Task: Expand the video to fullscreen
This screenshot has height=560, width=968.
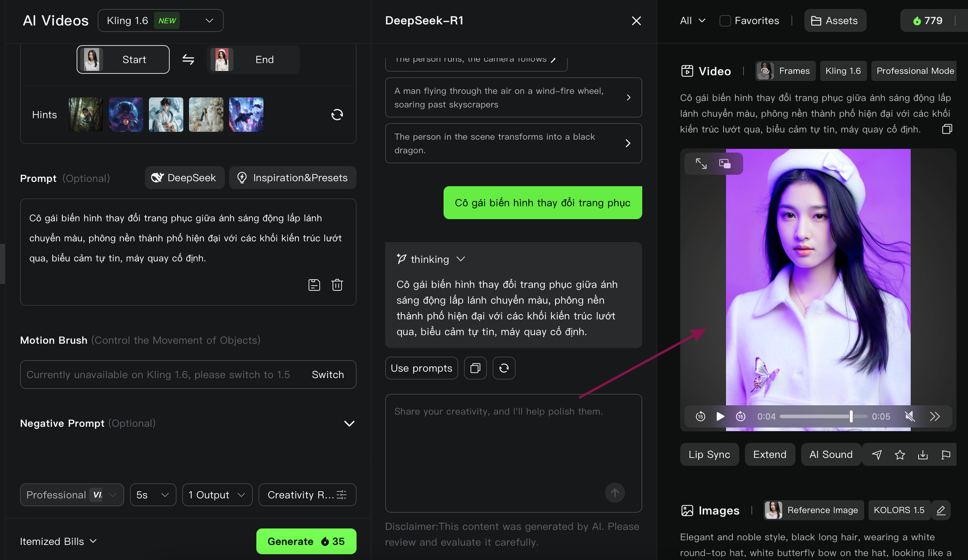Action: point(701,164)
